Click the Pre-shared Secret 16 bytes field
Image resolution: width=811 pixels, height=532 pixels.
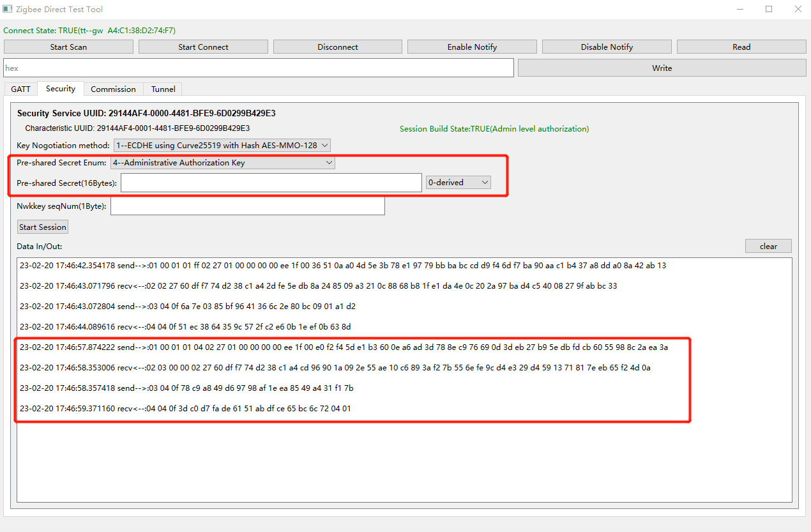(271, 182)
